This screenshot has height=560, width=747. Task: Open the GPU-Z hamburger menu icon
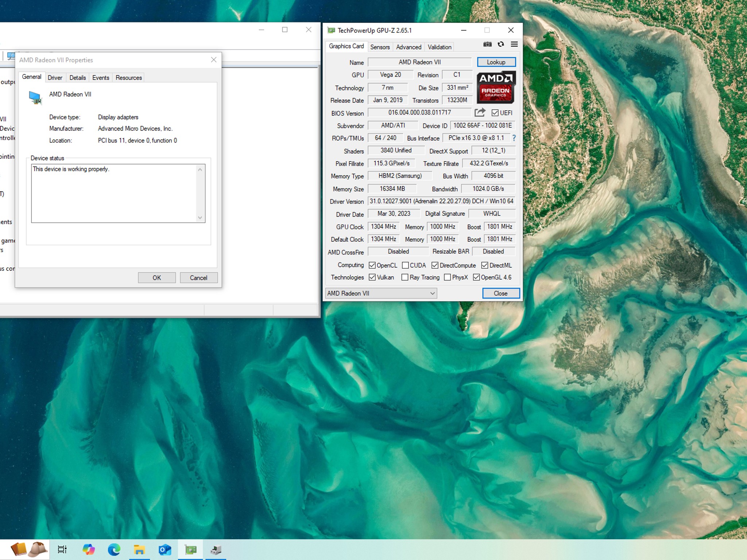tap(514, 44)
